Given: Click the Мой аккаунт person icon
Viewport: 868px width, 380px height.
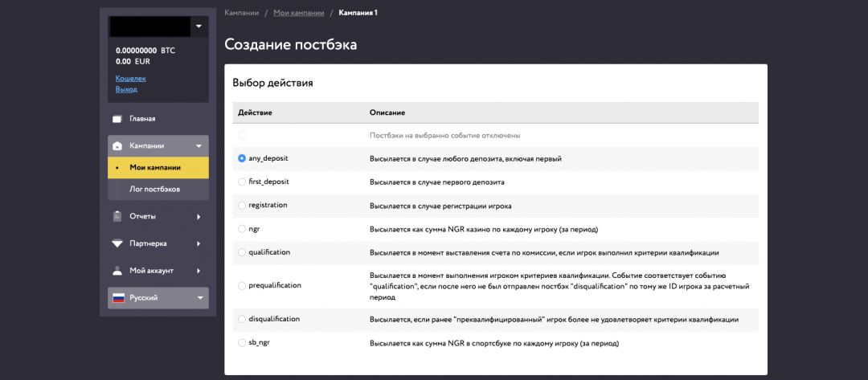Looking at the screenshot, I should (x=117, y=271).
